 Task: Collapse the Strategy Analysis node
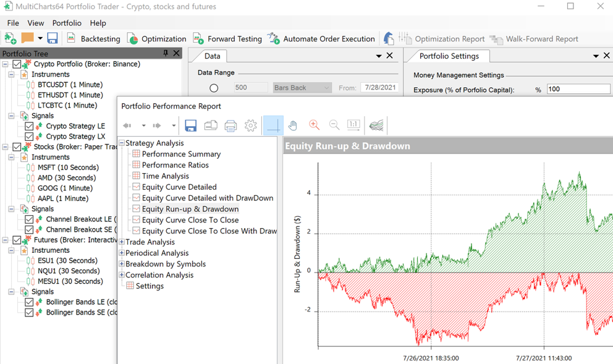[x=122, y=143]
